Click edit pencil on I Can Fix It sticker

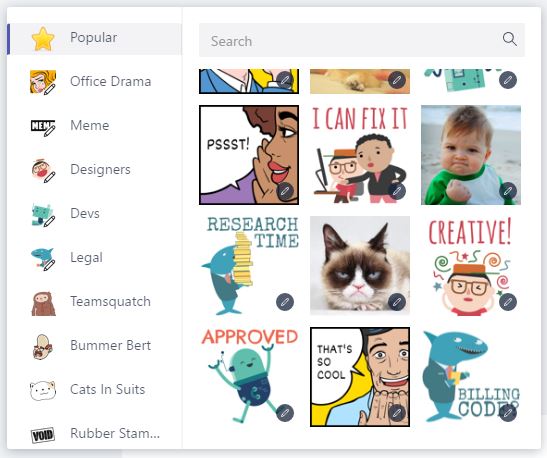(397, 191)
